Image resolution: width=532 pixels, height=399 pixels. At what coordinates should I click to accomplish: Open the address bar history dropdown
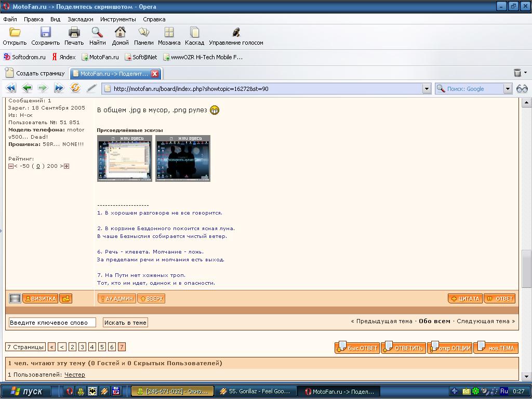pos(427,89)
